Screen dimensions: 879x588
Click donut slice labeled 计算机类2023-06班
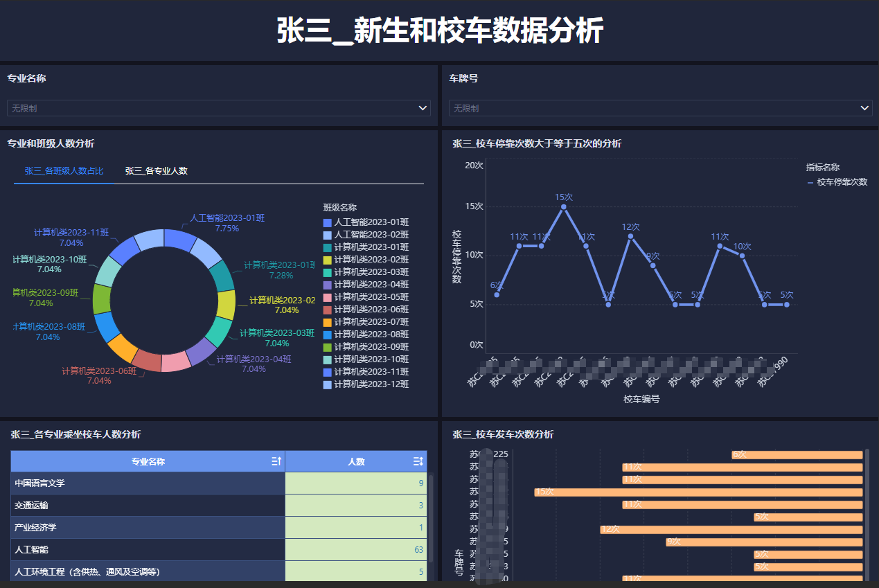(x=147, y=359)
